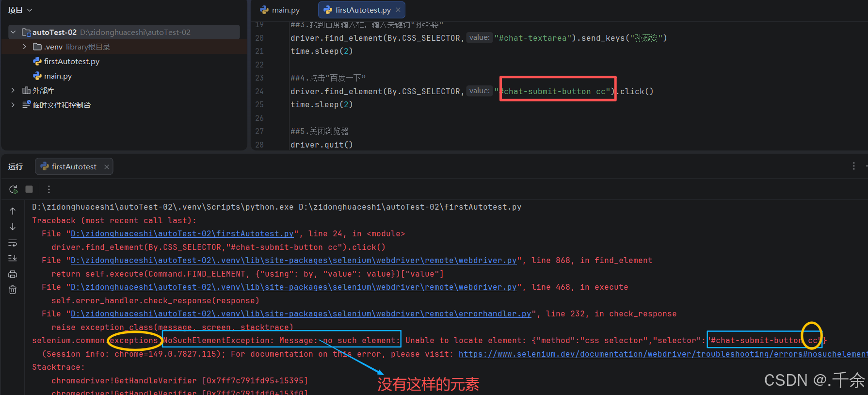Viewport: 868px width, 395px height.
Task: Expand the .venv folder
Action: point(25,47)
